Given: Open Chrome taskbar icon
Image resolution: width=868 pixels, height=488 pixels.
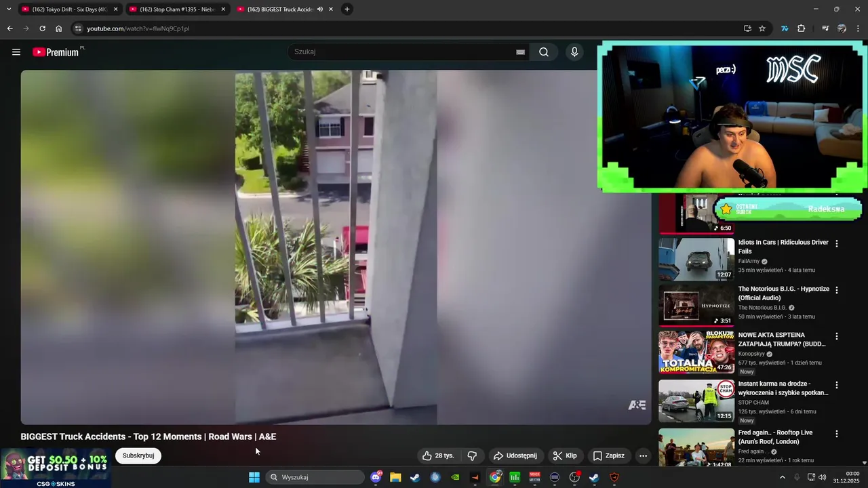Looking at the screenshot, I should point(496,477).
